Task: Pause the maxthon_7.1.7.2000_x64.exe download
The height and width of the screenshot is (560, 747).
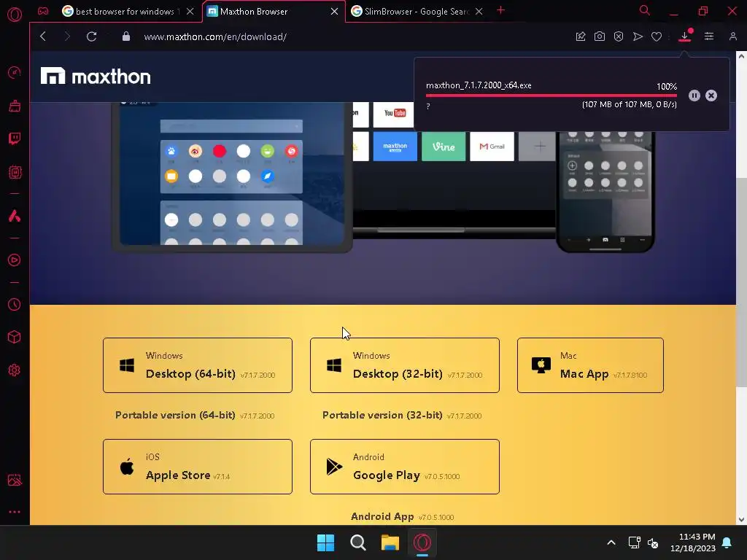Action: coord(694,96)
